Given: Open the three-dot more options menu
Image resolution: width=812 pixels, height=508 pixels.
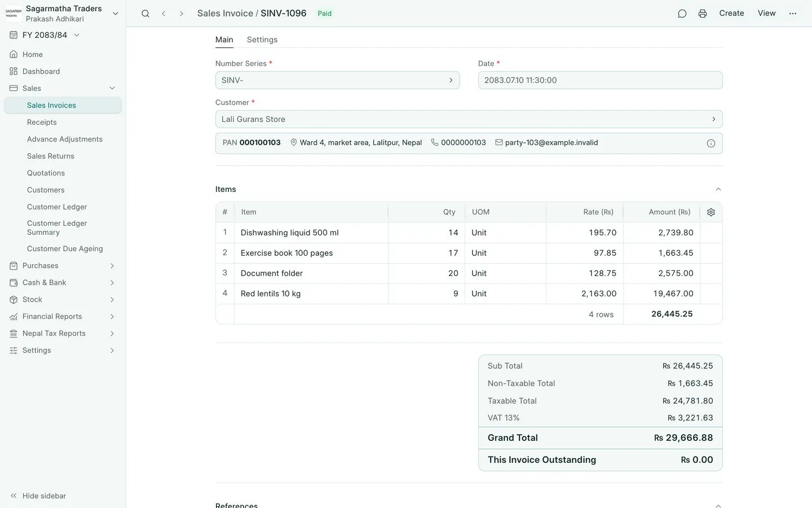Looking at the screenshot, I should [793, 14].
